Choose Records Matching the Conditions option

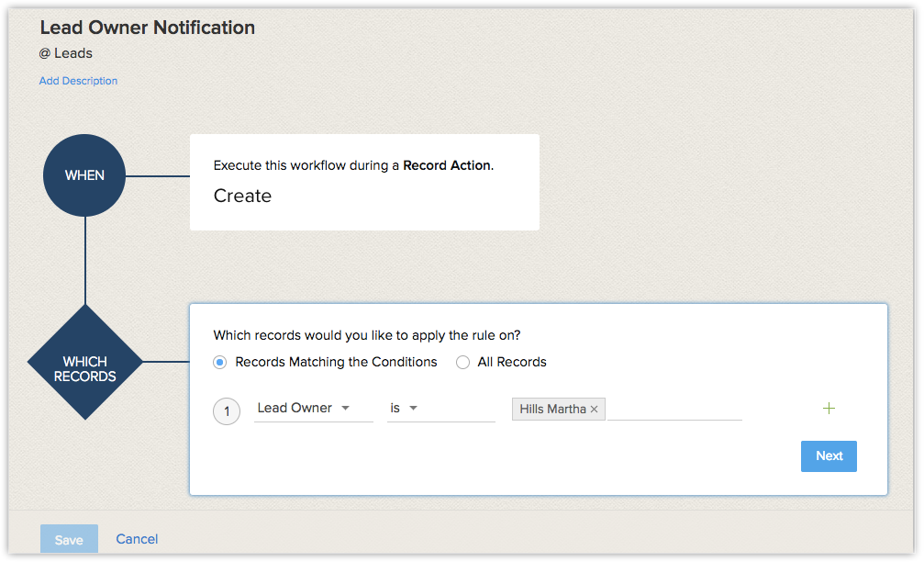220,363
